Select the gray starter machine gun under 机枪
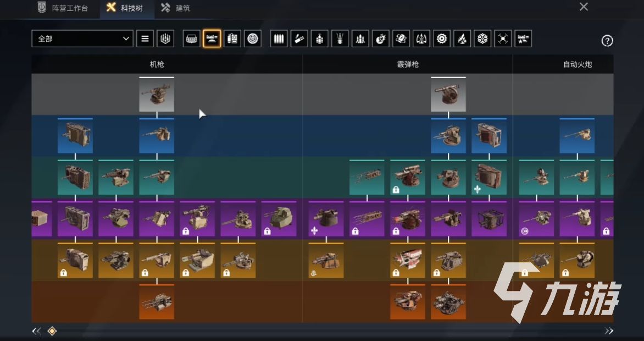 pos(157,94)
